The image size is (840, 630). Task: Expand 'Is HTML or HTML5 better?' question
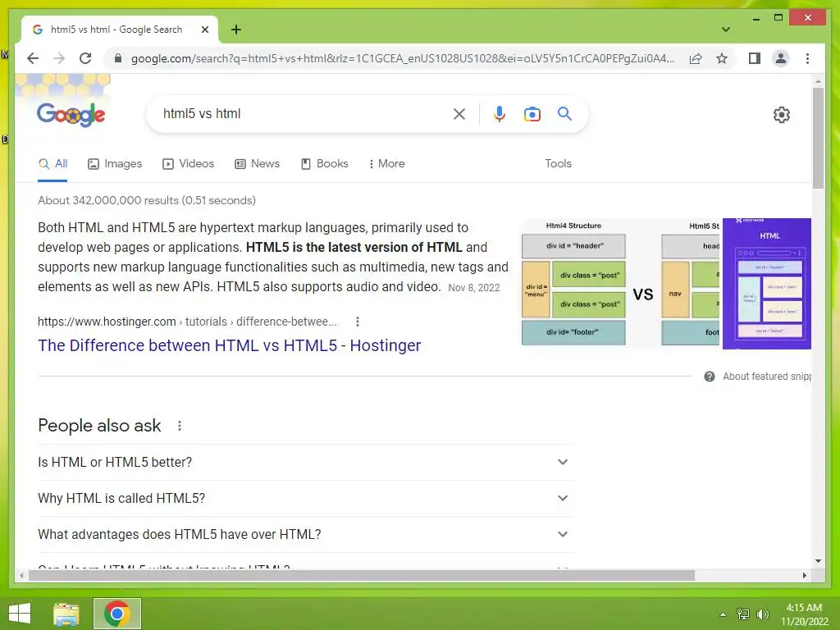[x=305, y=463]
